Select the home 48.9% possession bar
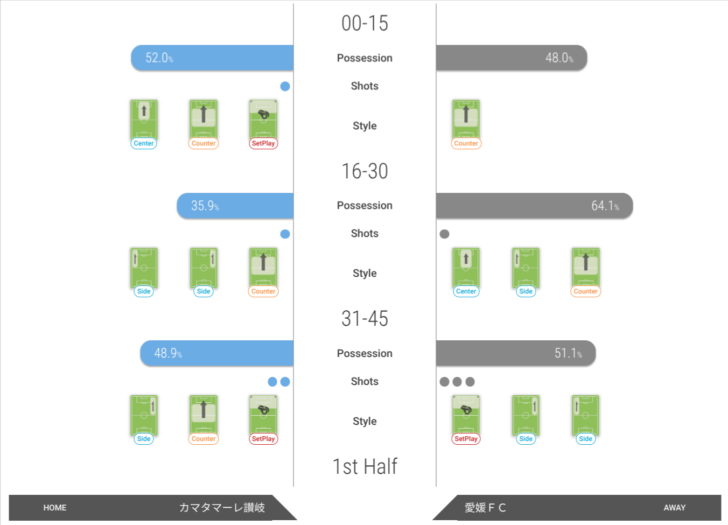 216,353
